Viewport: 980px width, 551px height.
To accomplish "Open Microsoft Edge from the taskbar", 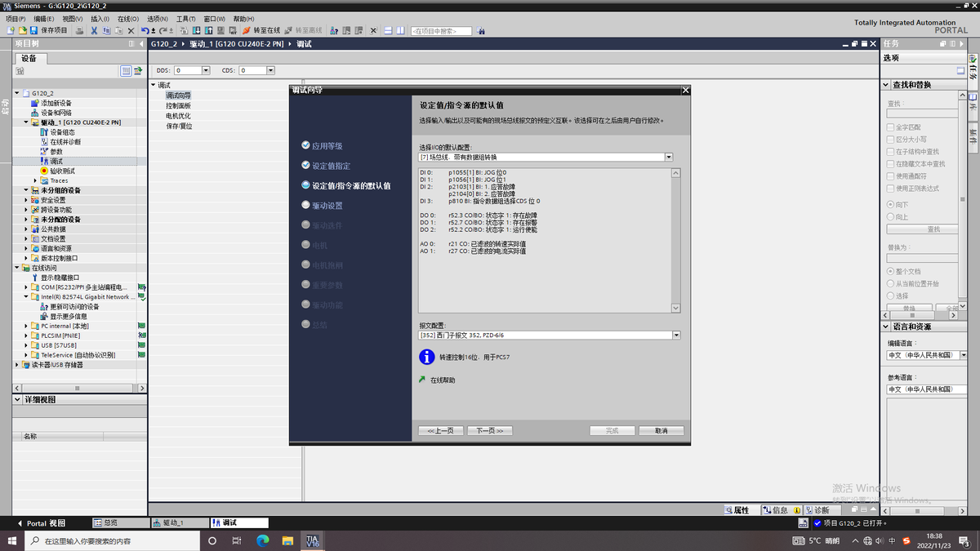I will tap(263, 540).
